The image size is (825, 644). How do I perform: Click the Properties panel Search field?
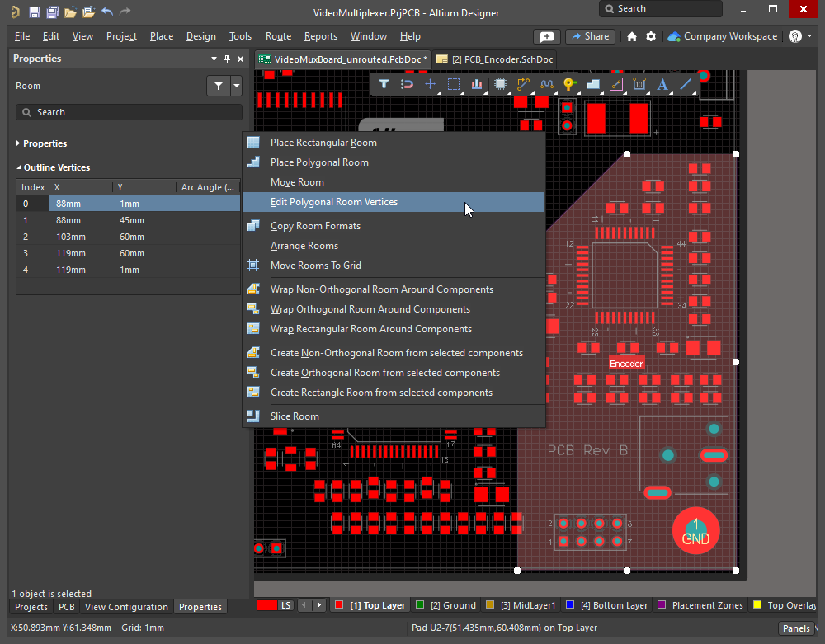129,112
